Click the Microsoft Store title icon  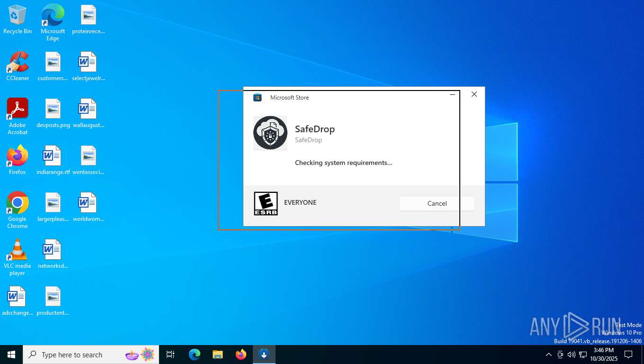point(258,98)
